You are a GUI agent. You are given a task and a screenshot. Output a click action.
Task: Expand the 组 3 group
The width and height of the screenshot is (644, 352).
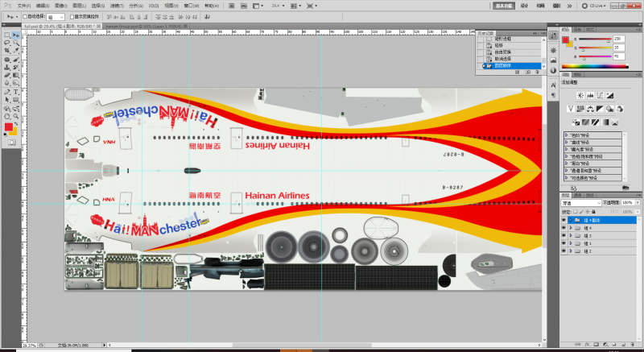click(x=571, y=236)
